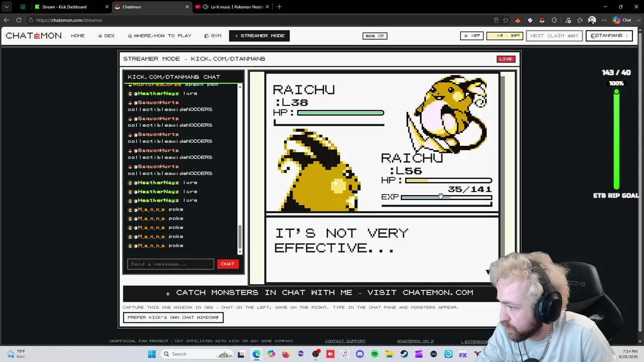Open Copilot from the taskbar
The width and height of the screenshot is (644, 362).
[271, 354]
